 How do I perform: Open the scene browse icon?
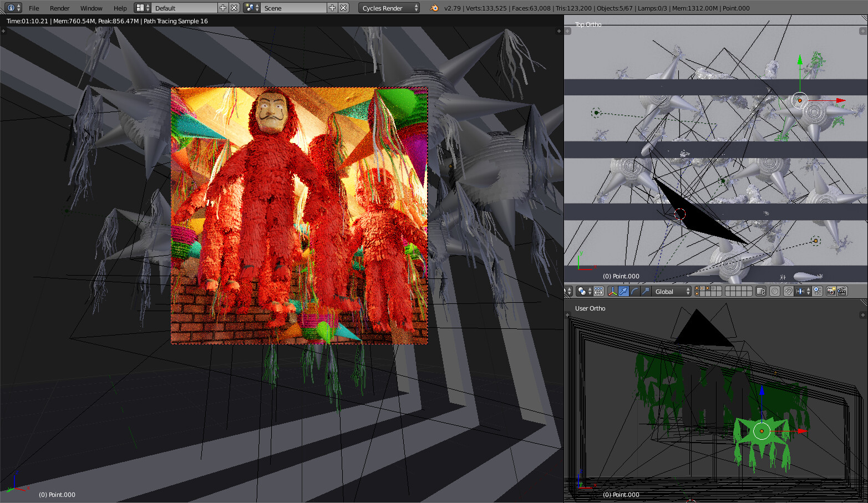pos(252,8)
